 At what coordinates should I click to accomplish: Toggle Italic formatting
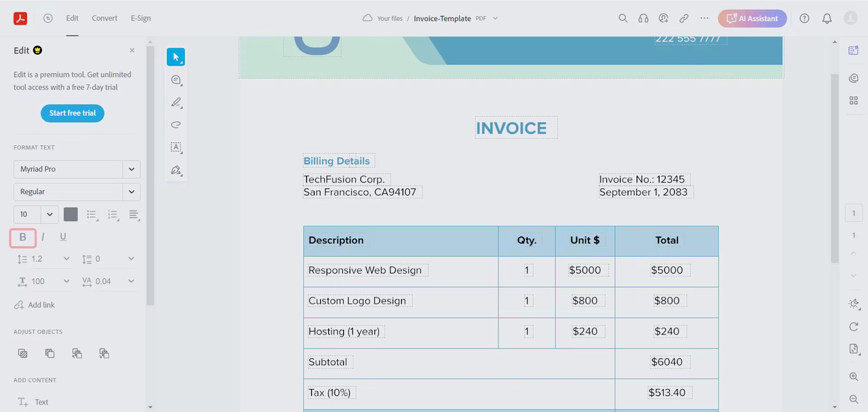(43, 237)
